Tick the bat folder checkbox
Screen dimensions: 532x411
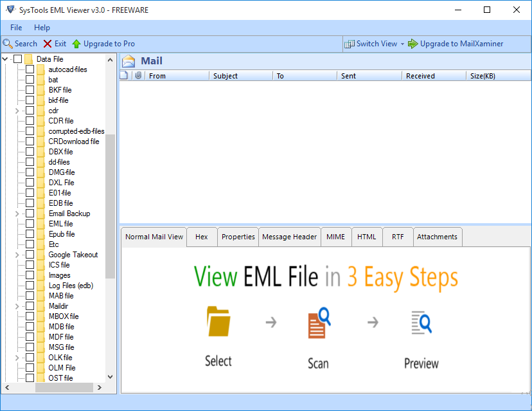(30, 80)
